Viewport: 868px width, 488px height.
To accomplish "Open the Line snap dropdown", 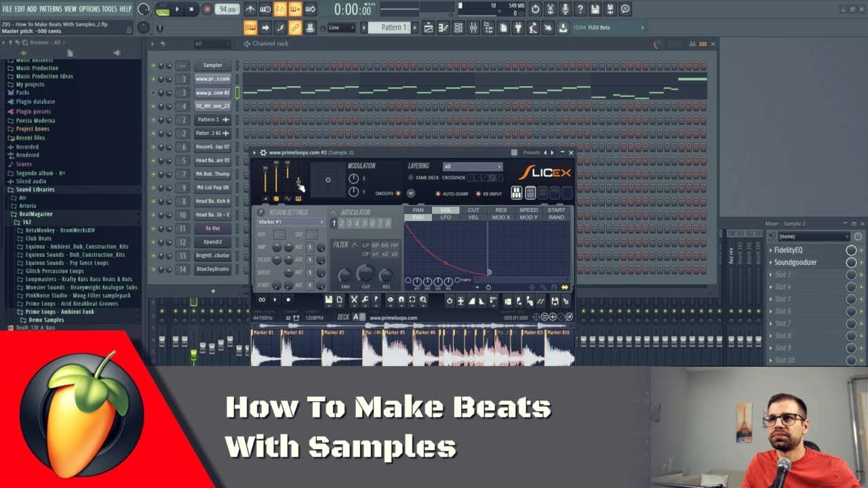I will (341, 28).
